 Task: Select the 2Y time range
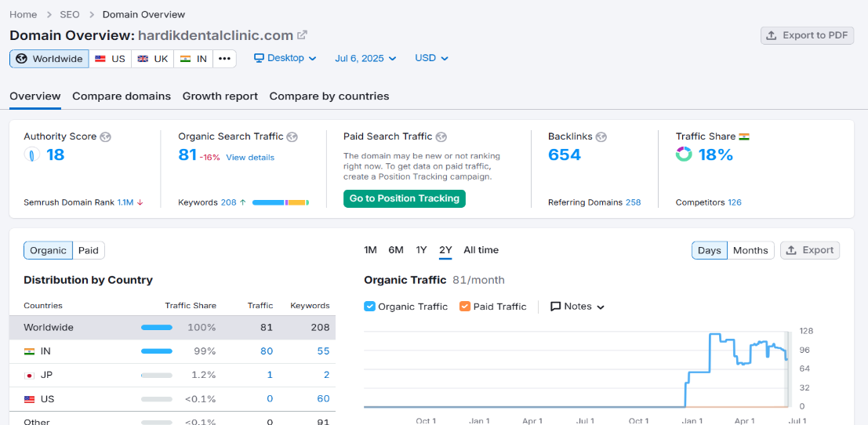click(445, 250)
